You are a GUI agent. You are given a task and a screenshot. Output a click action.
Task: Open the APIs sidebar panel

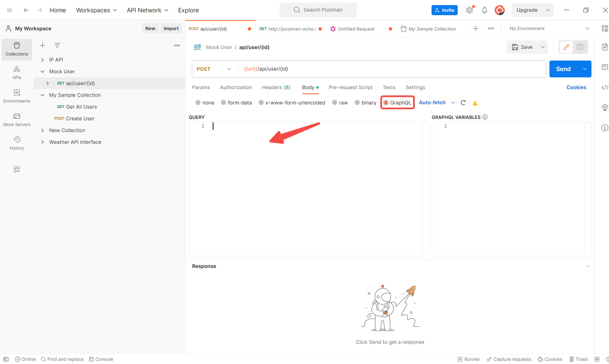(17, 73)
